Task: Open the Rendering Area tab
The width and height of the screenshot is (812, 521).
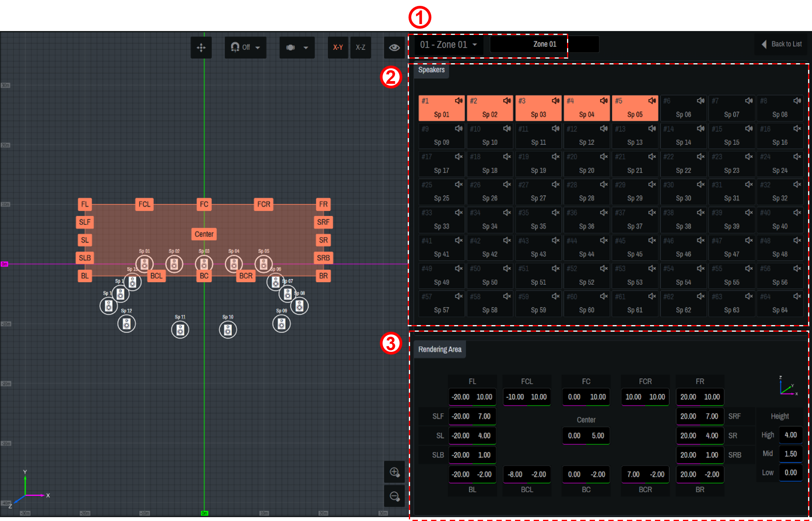Action: 440,349
